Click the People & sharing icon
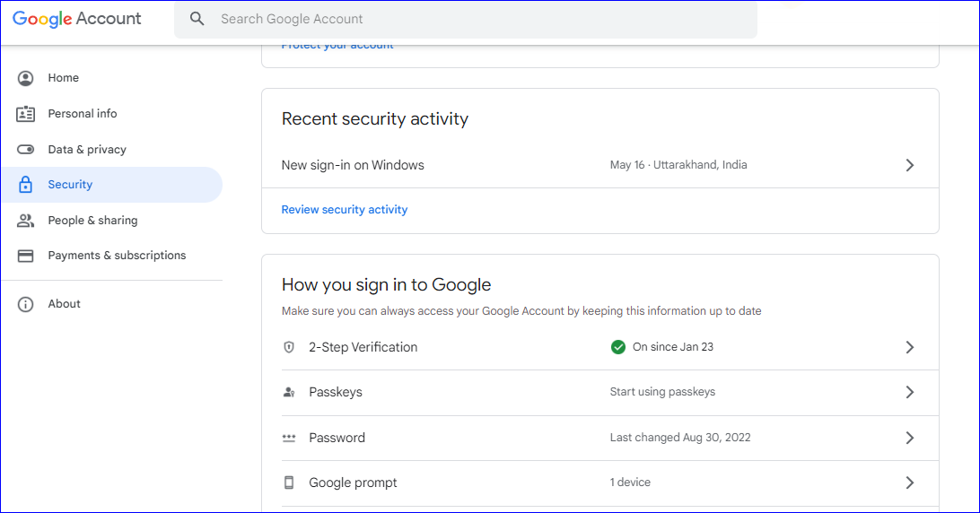This screenshot has width=980, height=513. point(26,220)
